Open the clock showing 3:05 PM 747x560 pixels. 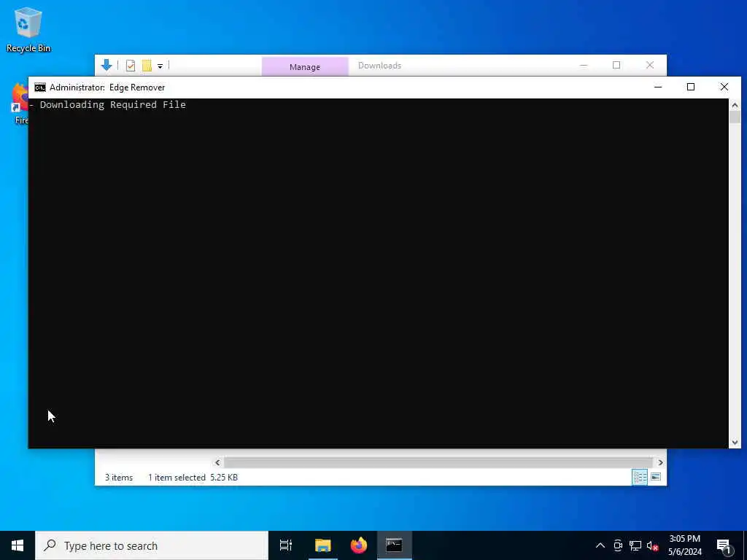pos(684,545)
